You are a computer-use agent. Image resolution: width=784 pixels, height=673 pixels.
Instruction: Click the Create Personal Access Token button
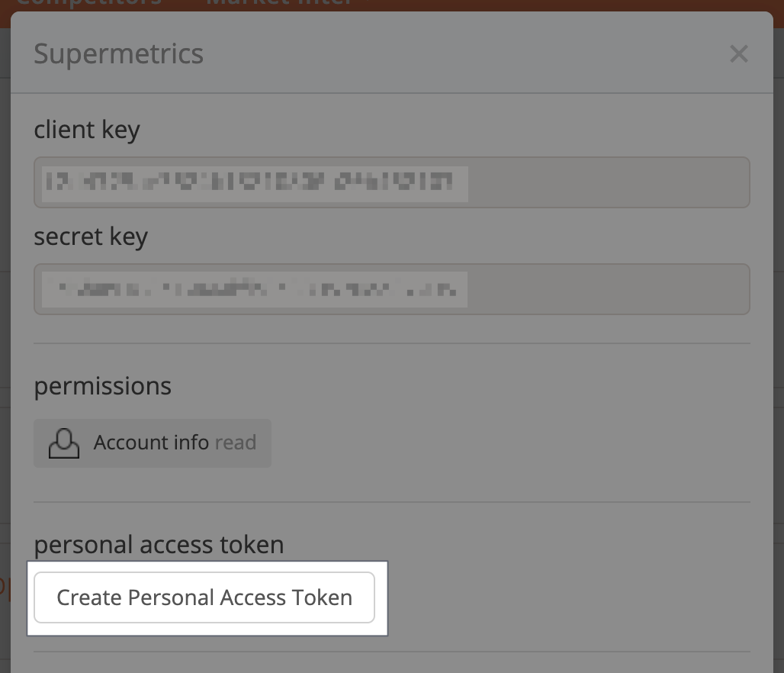(x=204, y=597)
